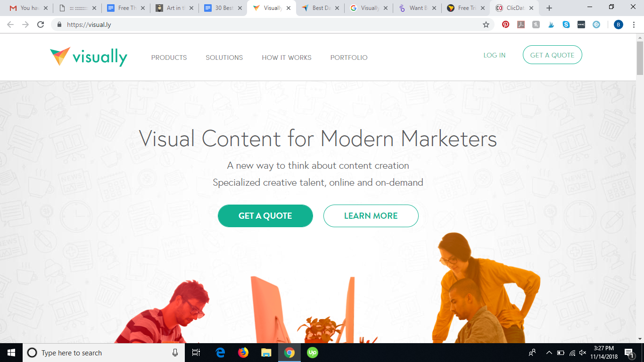This screenshot has height=362, width=644.
Task: Open the Pinterest extension in Chrome toolbar
Action: [506, 25]
